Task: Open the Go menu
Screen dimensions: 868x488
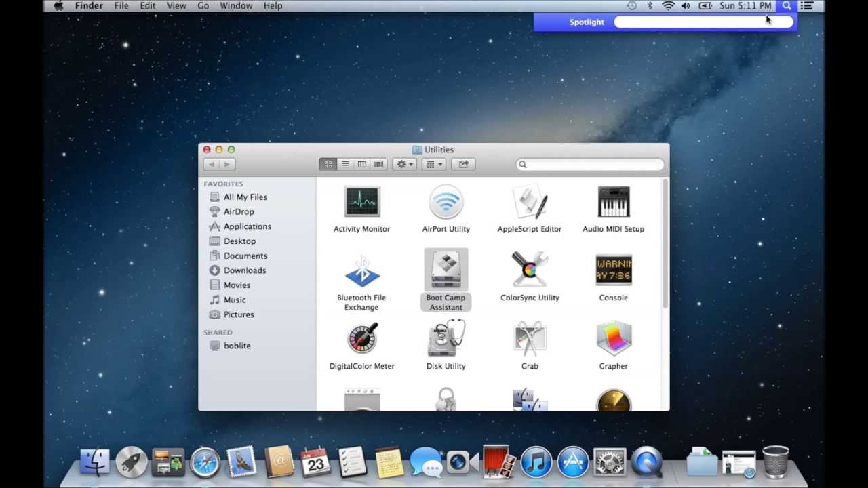Action: tap(203, 6)
